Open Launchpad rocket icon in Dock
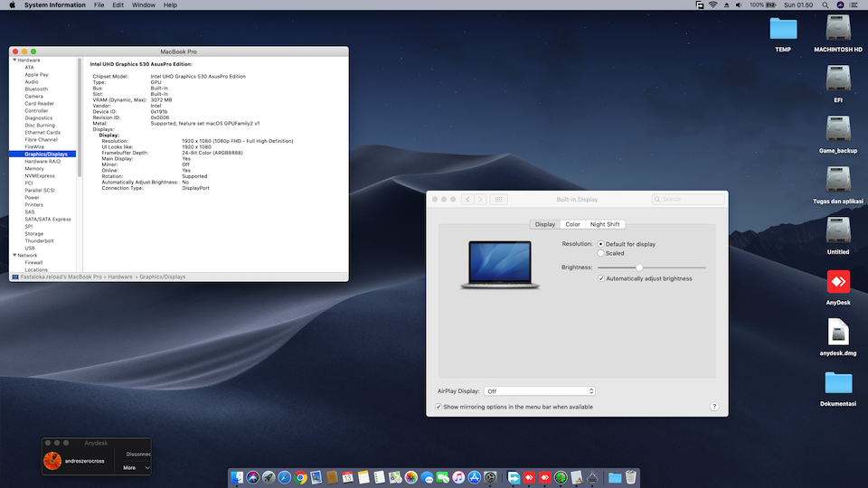 tap(269, 477)
